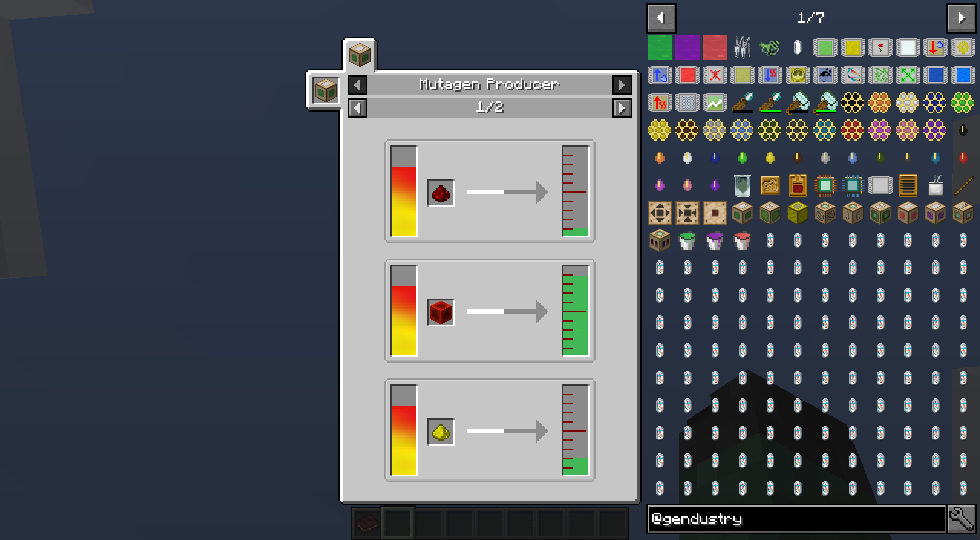The image size is (980, 540).
Task: Go to previous recipe page arrow
Action: (357, 108)
